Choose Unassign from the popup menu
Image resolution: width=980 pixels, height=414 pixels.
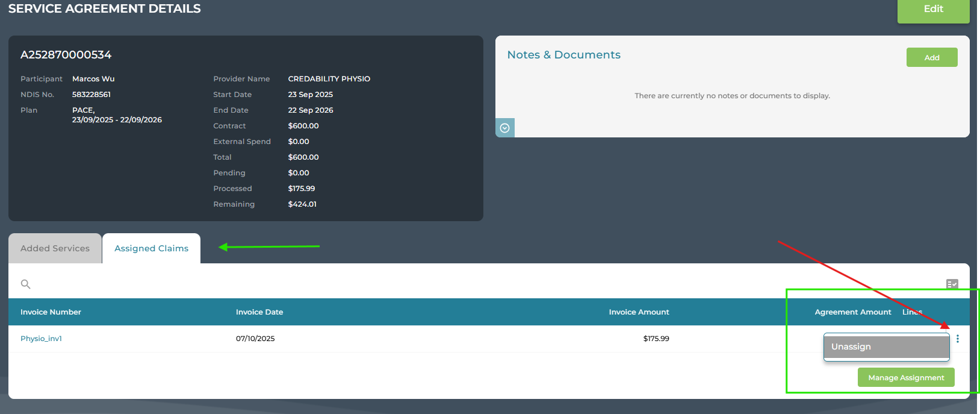(x=885, y=347)
